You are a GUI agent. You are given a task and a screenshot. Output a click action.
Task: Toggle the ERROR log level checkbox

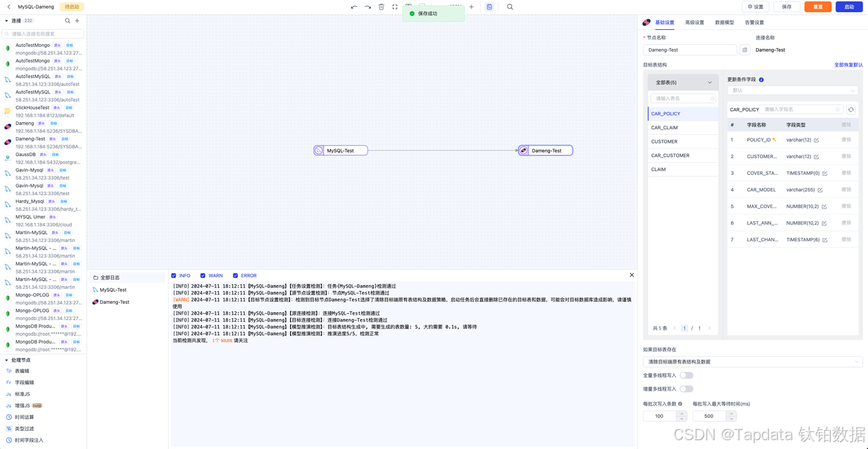(235, 276)
